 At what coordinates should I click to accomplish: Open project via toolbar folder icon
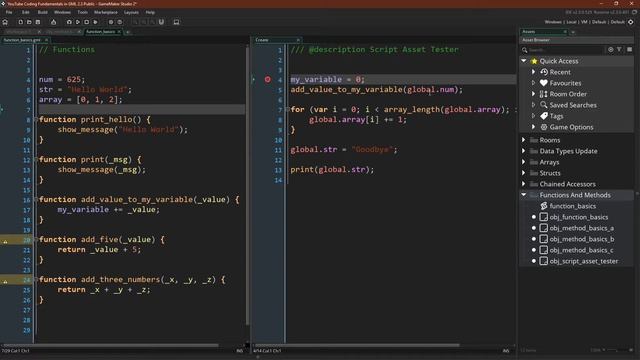click(29, 22)
